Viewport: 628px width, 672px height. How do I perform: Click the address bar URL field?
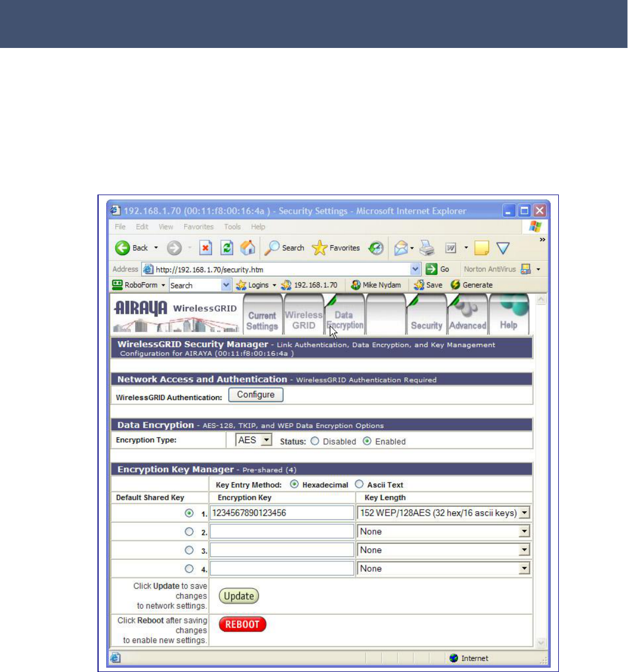(282, 269)
